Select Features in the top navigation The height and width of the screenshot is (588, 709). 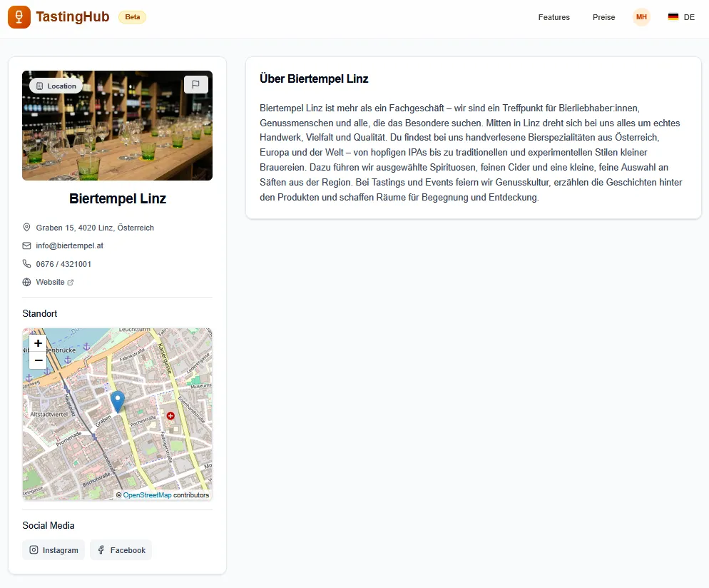(x=554, y=16)
